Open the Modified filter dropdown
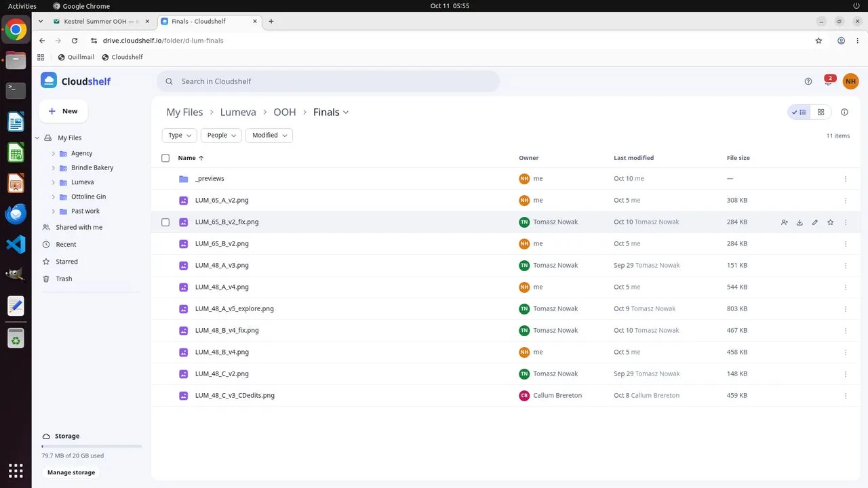The image size is (868, 488). 269,136
